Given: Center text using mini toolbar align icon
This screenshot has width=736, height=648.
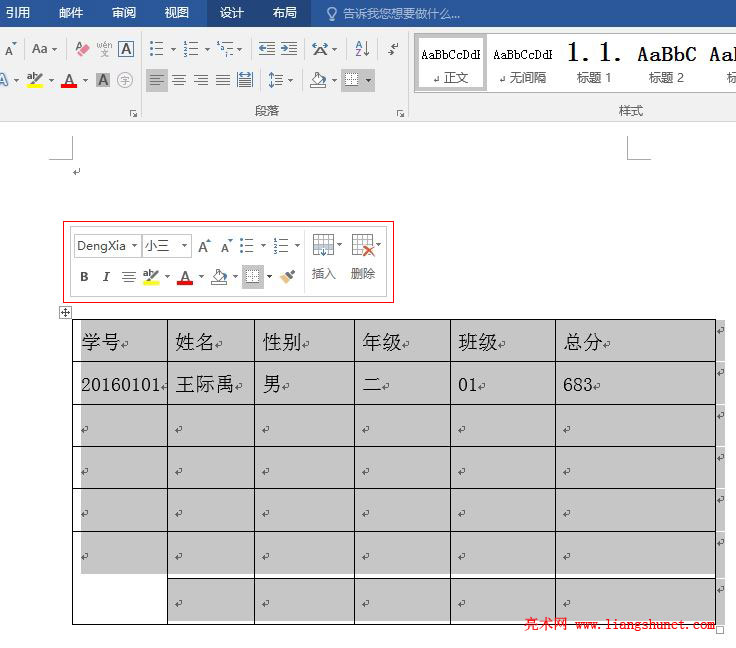Looking at the screenshot, I should click(129, 277).
